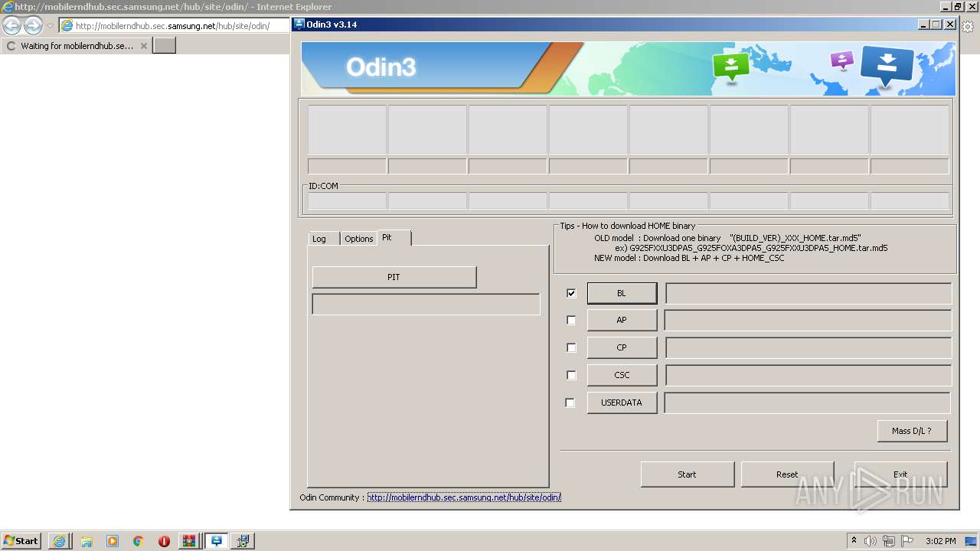The width and height of the screenshot is (980, 551).
Task: Enable the AP checkbox
Action: point(570,320)
